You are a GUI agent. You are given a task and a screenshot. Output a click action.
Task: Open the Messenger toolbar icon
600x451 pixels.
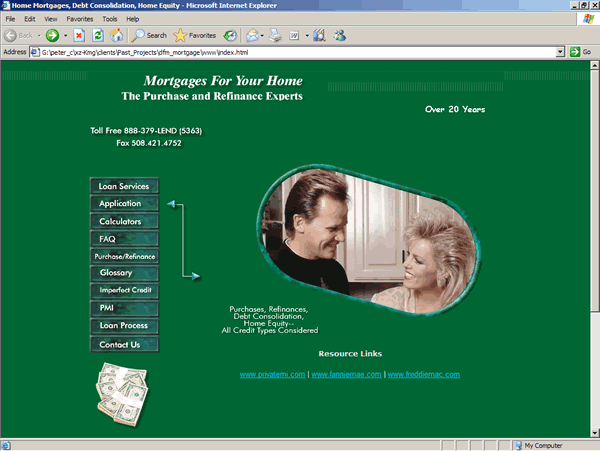[x=339, y=36]
